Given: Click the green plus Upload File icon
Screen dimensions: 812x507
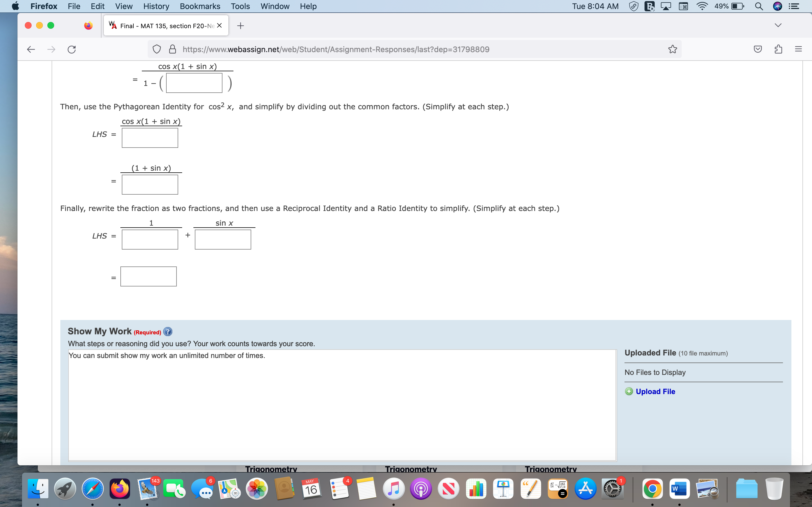Looking at the screenshot, I should pyautogui.click(x=629, y=391).
